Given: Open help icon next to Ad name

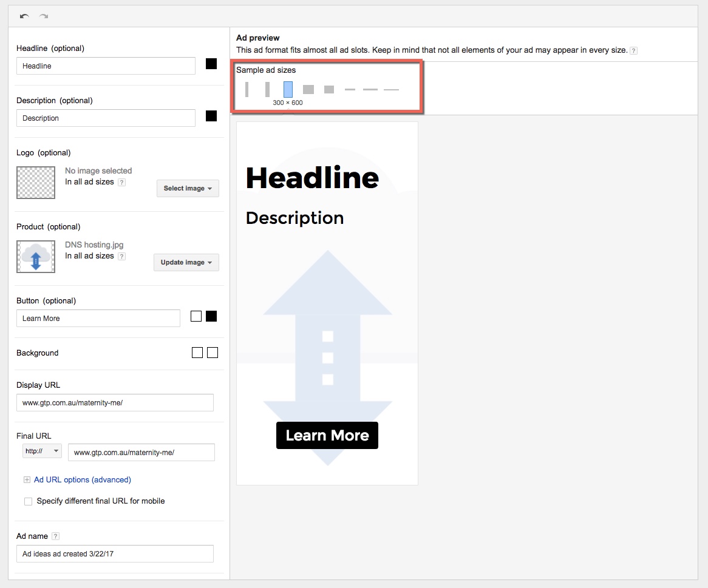Looking at the screenshot, I should (x=56, y=536).
